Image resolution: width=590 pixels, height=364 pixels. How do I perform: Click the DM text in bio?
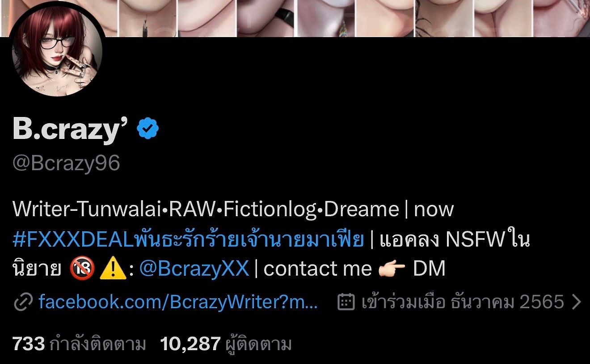tap(429, 269)
